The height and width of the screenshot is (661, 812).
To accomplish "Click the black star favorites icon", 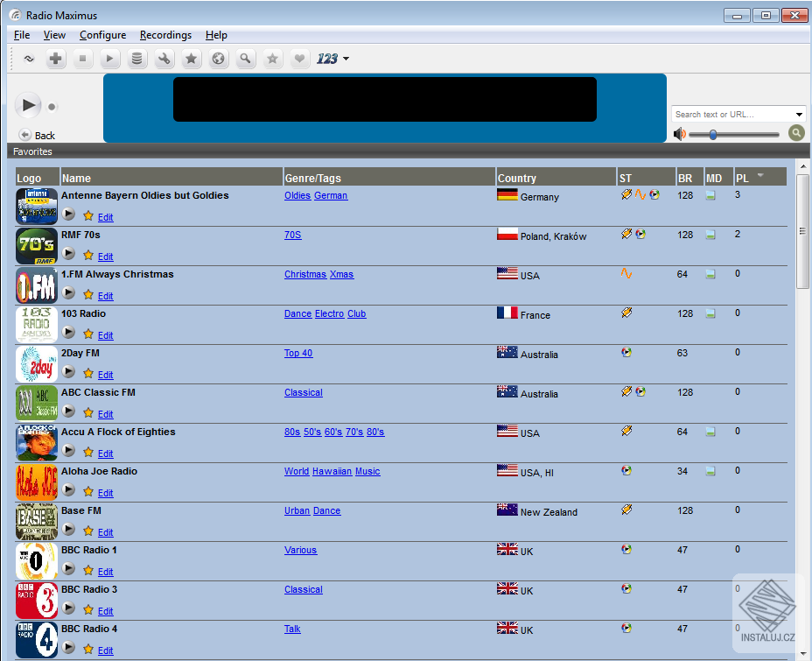I will [191, 59].
